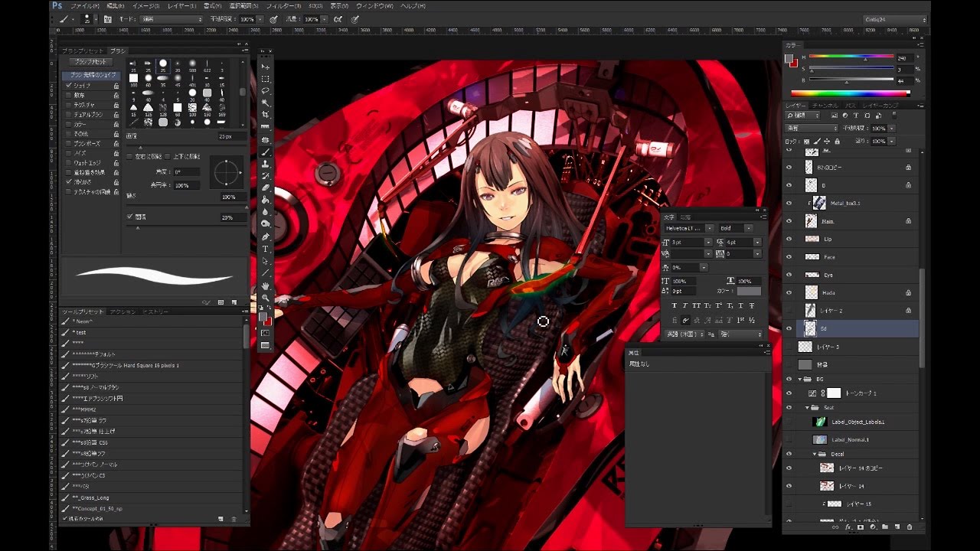Screen dimensions: 980x551
Task: Open the イメージ menu
Action: pyautogui.click(x=148, y=6)
